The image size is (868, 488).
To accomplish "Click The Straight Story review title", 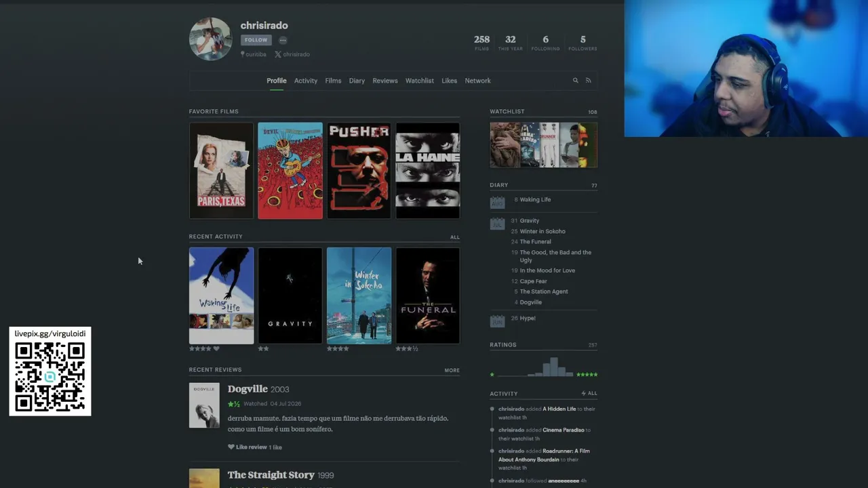I will click(x=271, y=475).
